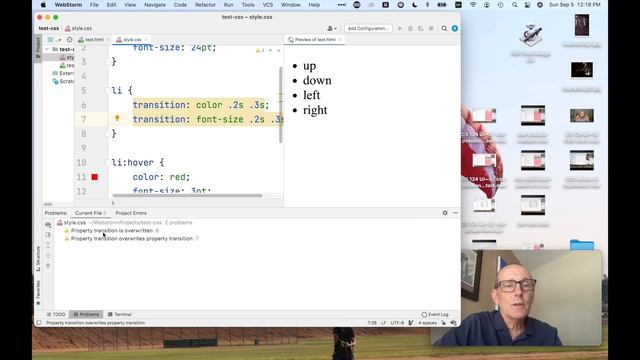Open the Add Configuration... button
This screenshot has width=640, height=360.
[368, 28]
